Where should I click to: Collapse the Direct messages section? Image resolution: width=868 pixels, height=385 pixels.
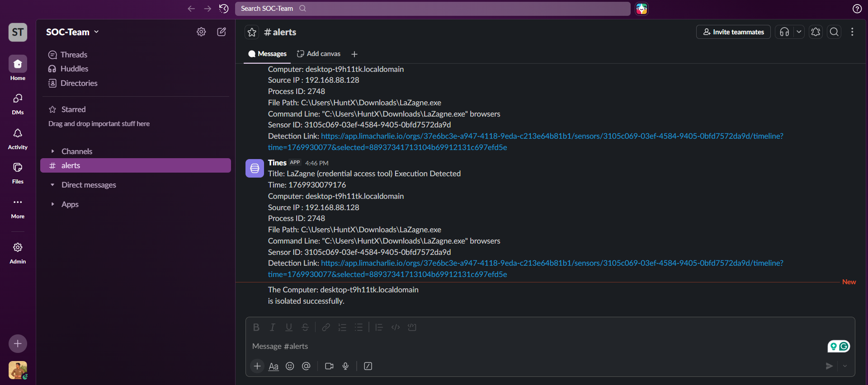(52, 185)
